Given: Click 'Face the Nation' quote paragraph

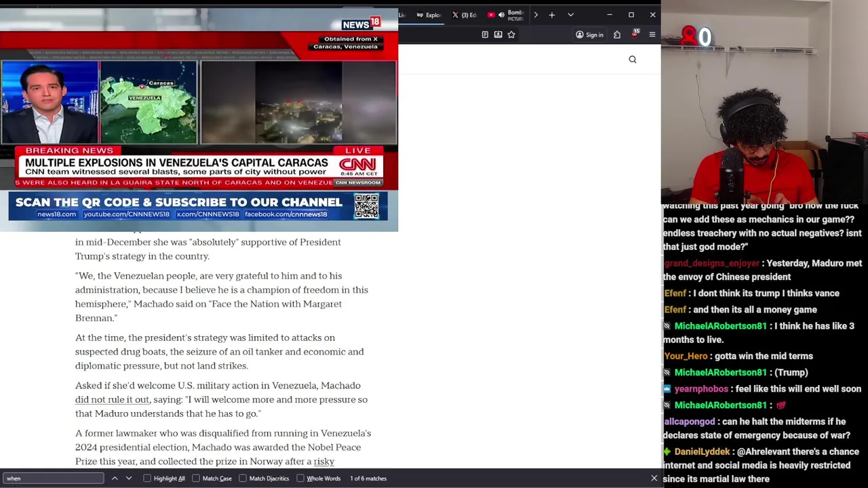Looking at the screenshot, I should click(222, 297).
